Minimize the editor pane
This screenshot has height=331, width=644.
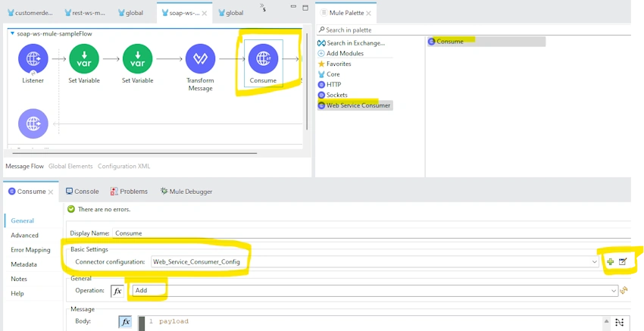coord(293,7)
